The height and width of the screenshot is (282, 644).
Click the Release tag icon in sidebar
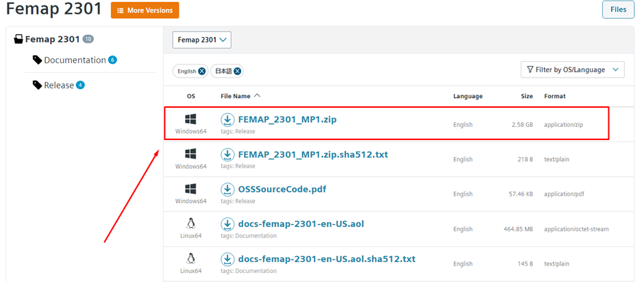38,85
